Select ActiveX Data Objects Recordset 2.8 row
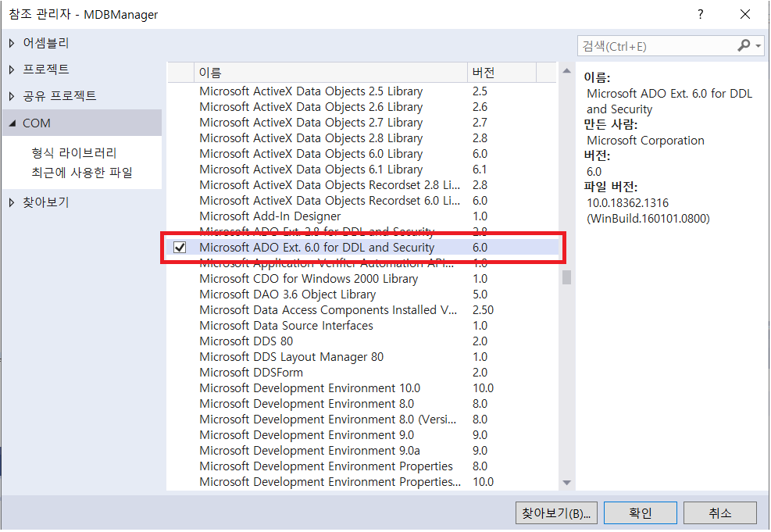 [362, 185]
